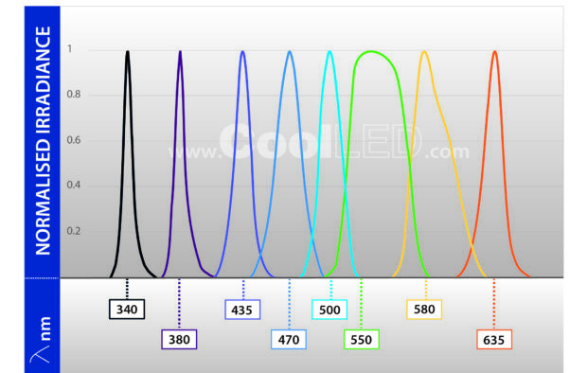The width and height of the screenshot is (588, 373).
Task: Click the purple 380 emission peak
Action: tap(180, 52)
